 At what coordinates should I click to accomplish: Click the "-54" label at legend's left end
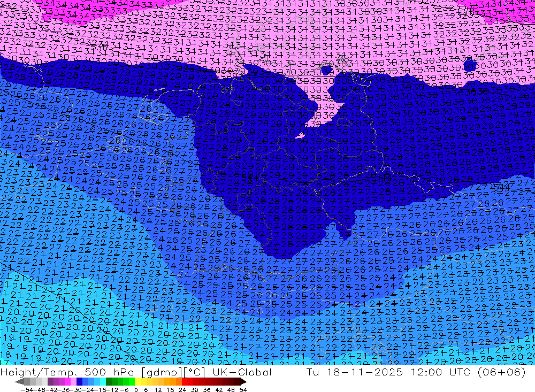click(x=27, y=390)
